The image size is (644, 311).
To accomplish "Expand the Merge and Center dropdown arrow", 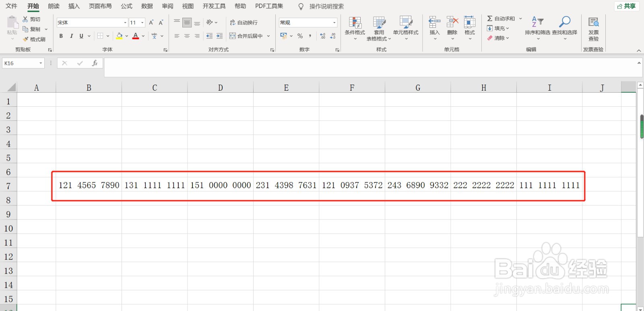I will click(x=268, y=36).
